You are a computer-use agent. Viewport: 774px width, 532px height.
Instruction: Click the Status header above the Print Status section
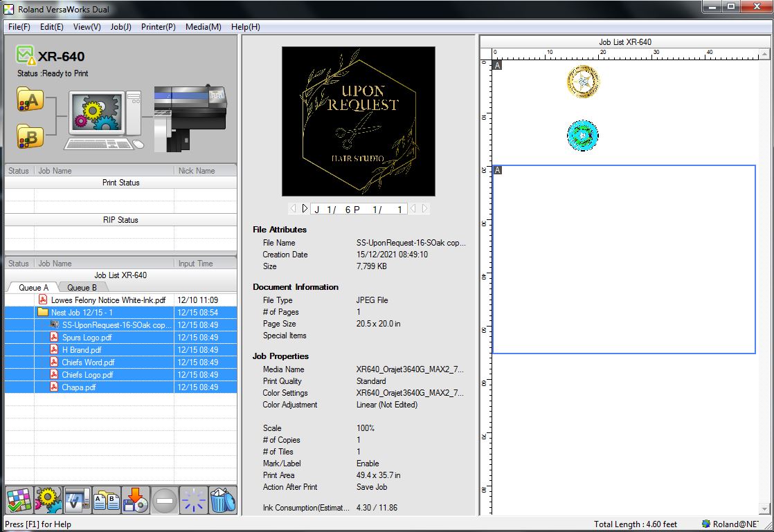pyautogui.click(x=19, y=171)
